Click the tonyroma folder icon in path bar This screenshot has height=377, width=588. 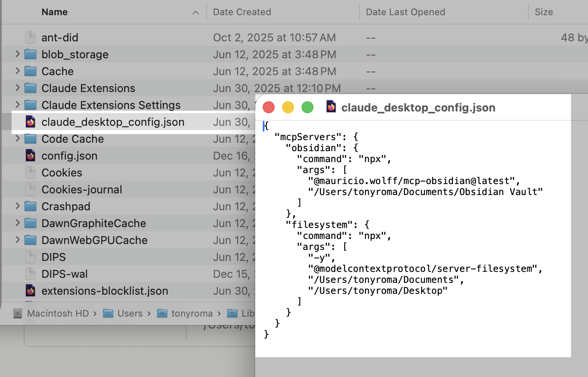(162, 313)
